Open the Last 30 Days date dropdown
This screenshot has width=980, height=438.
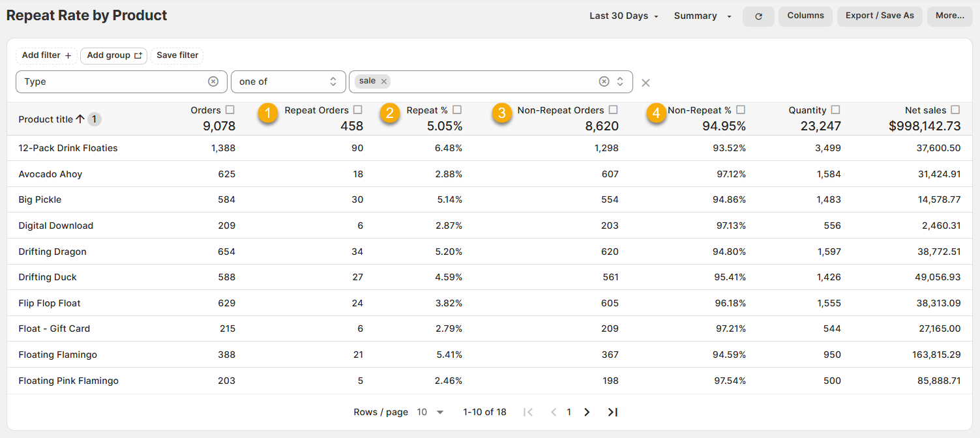click(624, 16)
